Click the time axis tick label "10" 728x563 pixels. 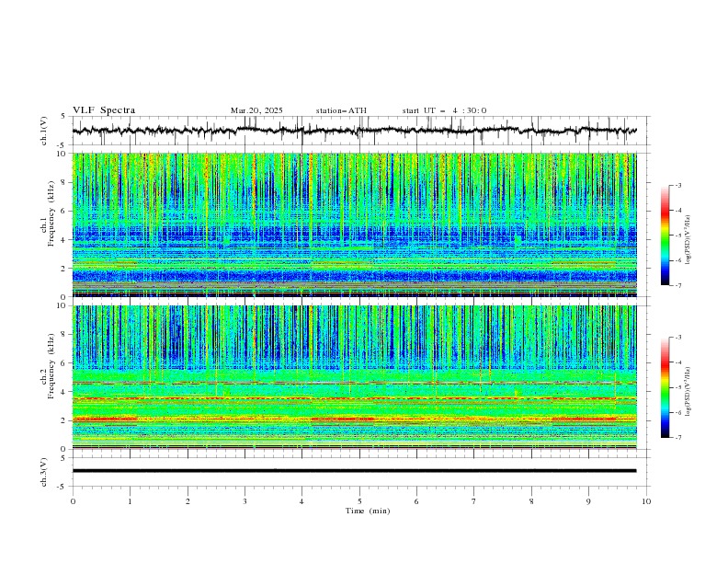click(x=646, y=501)
